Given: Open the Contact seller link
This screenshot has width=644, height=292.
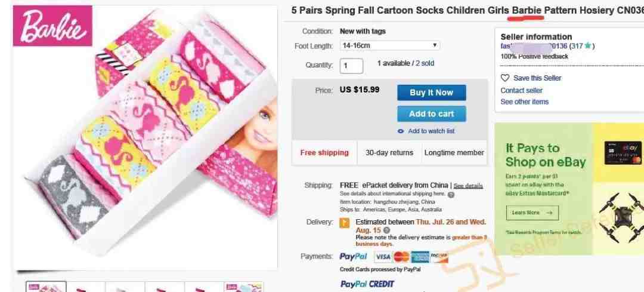Looking at the screenshot, I should click(x=522, y=90).
